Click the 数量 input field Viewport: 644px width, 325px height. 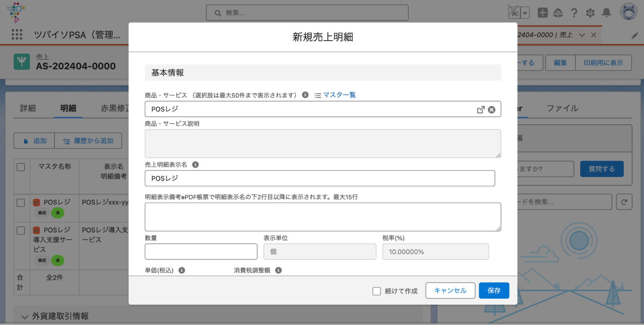pos(201,252)
